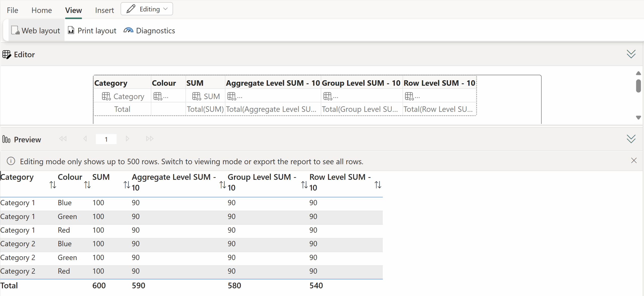Viewport: 644px width, 296px height.
Task: Click the Editor panel table icon
Action: (7, 55)
